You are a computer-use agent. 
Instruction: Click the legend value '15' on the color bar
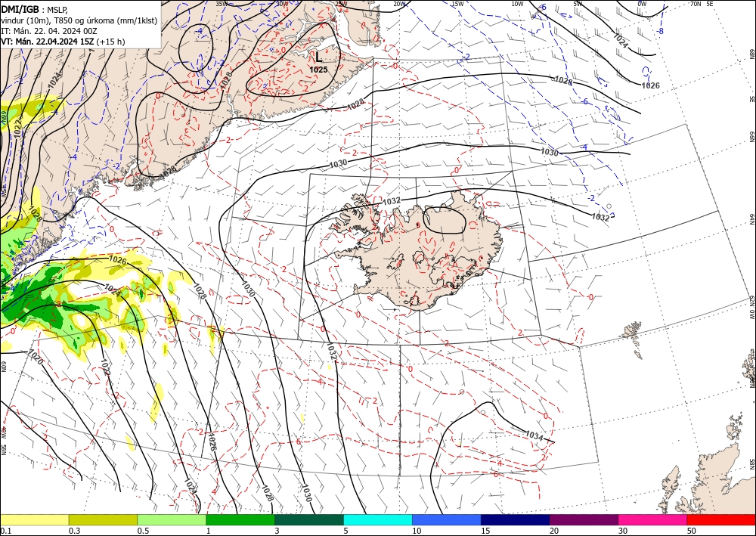[x=485, y=531]
